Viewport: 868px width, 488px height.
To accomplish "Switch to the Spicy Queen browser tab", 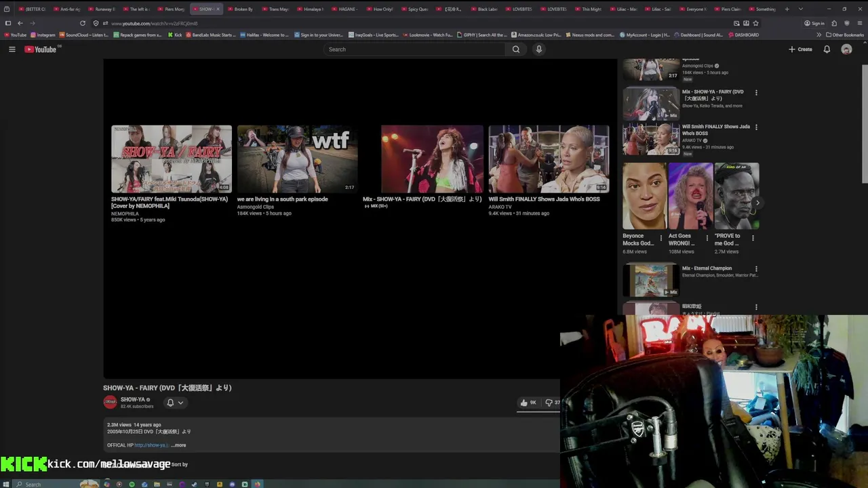I will coord(415,9).
